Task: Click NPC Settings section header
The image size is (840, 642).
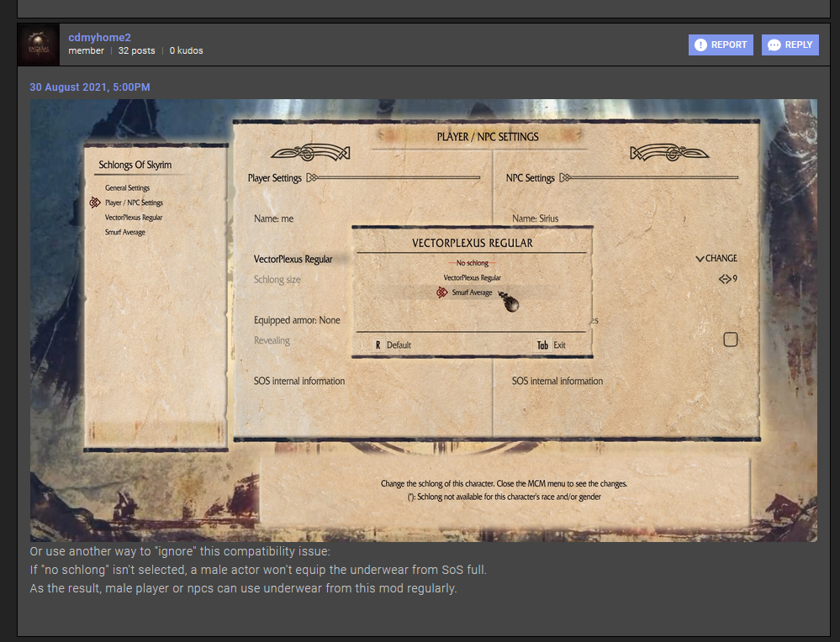Action: point(530,178)
